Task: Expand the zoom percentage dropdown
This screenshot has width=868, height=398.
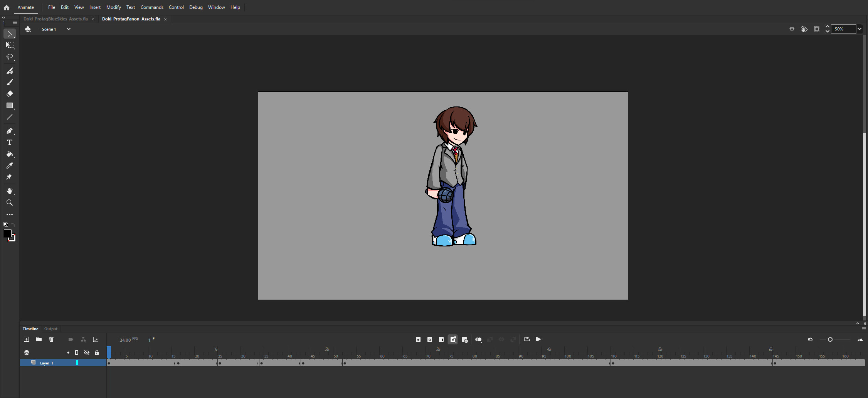Action: [x=860, y=29]
